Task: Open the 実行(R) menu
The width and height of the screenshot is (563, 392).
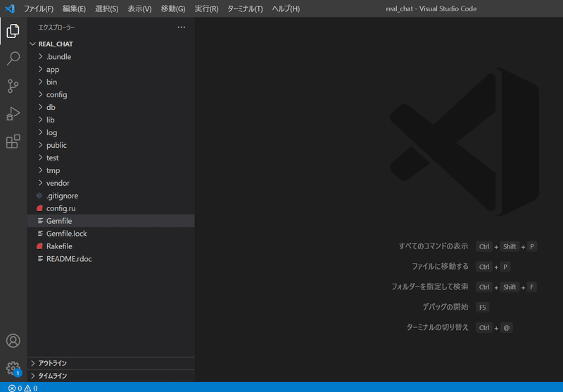Action: coord(206,8)
